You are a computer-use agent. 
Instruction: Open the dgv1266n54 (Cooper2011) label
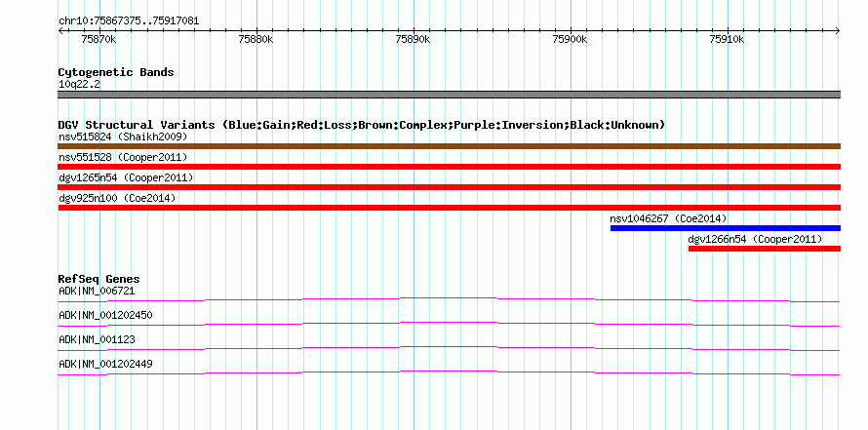pos(755,239)
